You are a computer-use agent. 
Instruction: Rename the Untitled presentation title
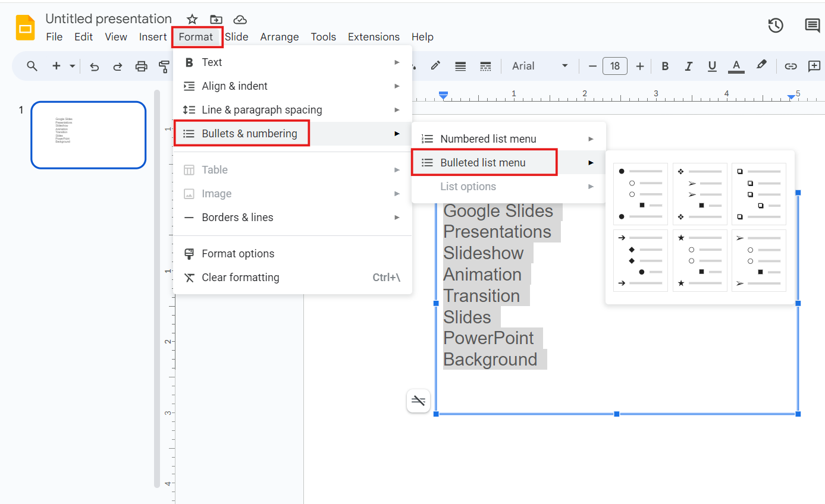tap(109, 19)
